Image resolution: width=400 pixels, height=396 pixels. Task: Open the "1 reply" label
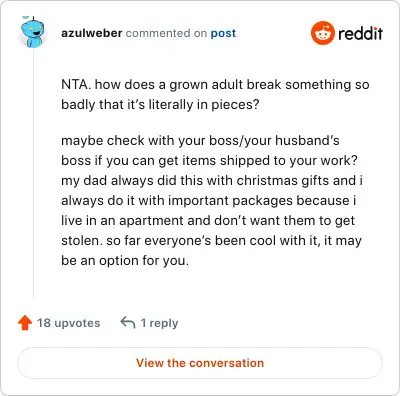[x=159, y=323]
